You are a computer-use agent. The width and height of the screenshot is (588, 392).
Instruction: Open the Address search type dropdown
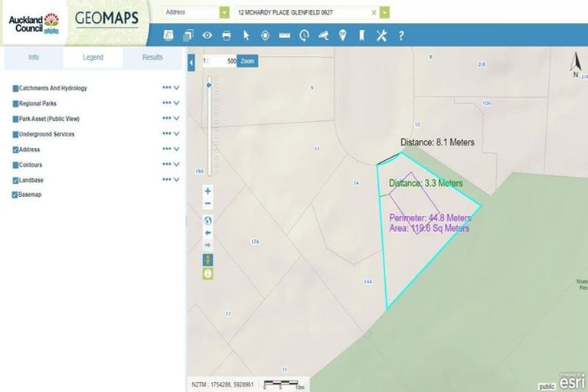coord(224,12)
